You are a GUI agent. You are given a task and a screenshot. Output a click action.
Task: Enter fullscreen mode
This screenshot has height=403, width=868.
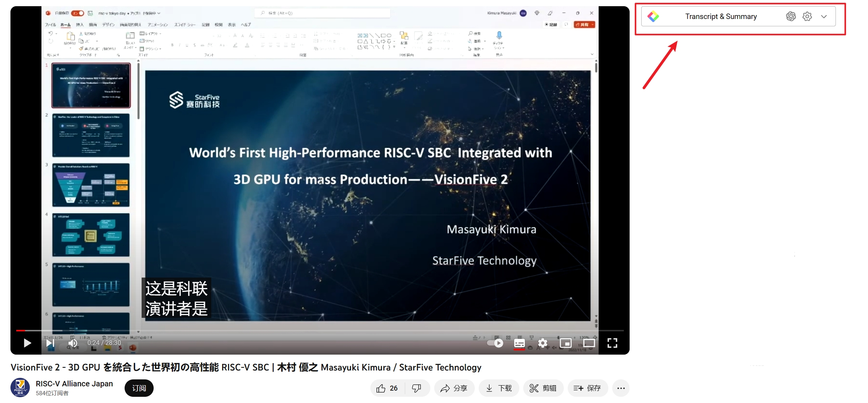click(612, 343)
